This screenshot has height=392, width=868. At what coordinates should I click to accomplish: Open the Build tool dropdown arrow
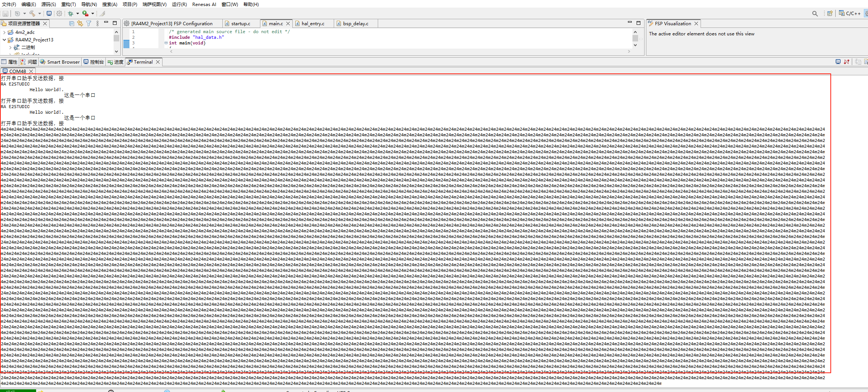click(40, 14)
